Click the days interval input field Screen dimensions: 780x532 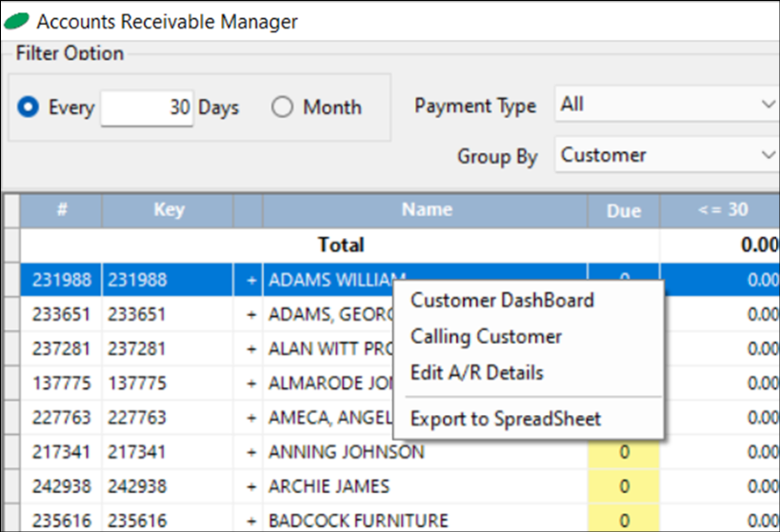click(147, 108)
